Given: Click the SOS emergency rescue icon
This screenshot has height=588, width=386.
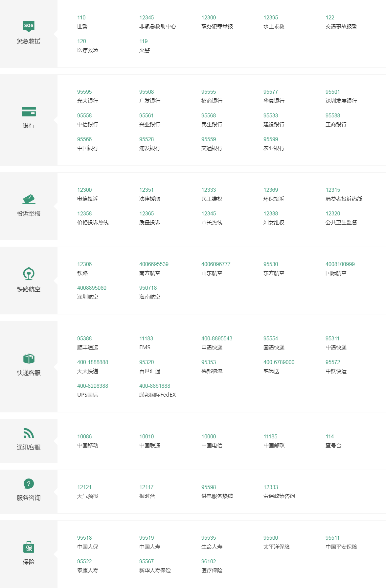Looking at the screenshot, I should [x=29, y=26].
